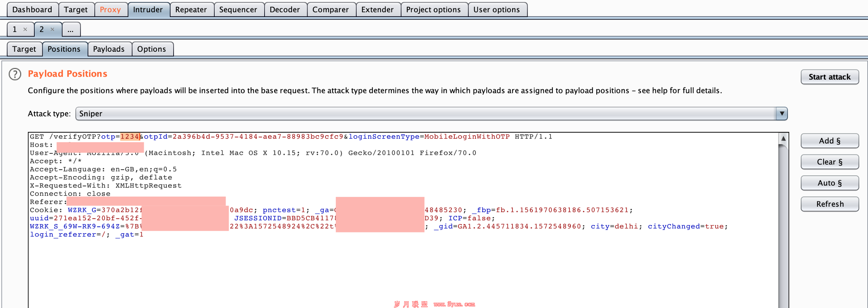Switch to the Proxy tab
The image size is (868, 308).
coord(110,9)
